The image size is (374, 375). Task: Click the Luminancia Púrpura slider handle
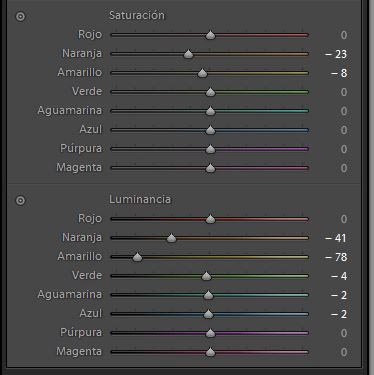tap(210, 333)
